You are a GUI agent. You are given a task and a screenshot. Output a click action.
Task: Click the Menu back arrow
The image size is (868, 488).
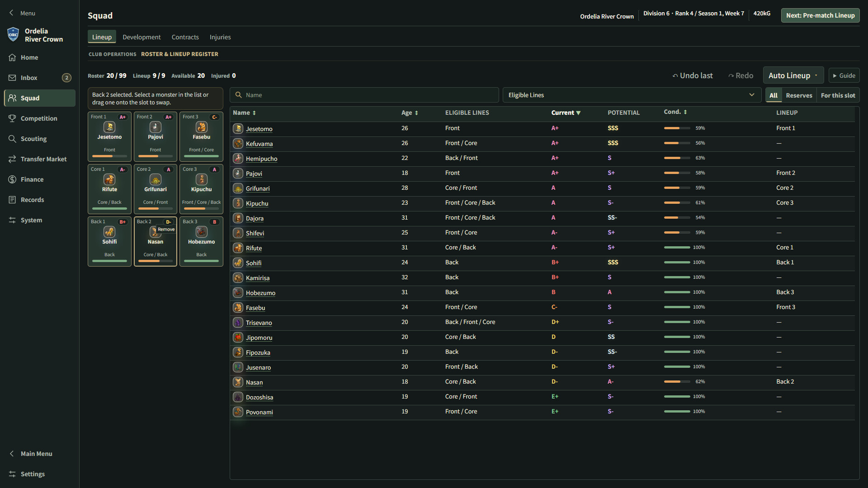11,13
